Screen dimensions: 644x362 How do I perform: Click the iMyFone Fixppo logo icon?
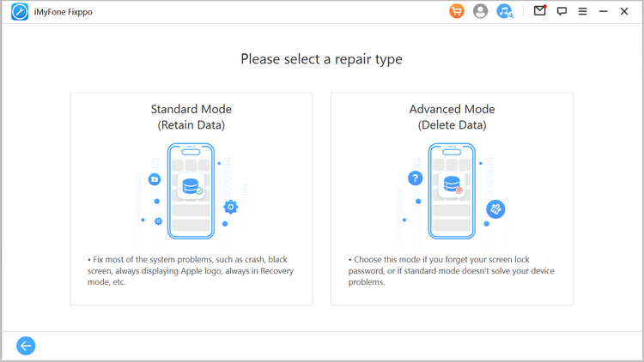(20, 12)
